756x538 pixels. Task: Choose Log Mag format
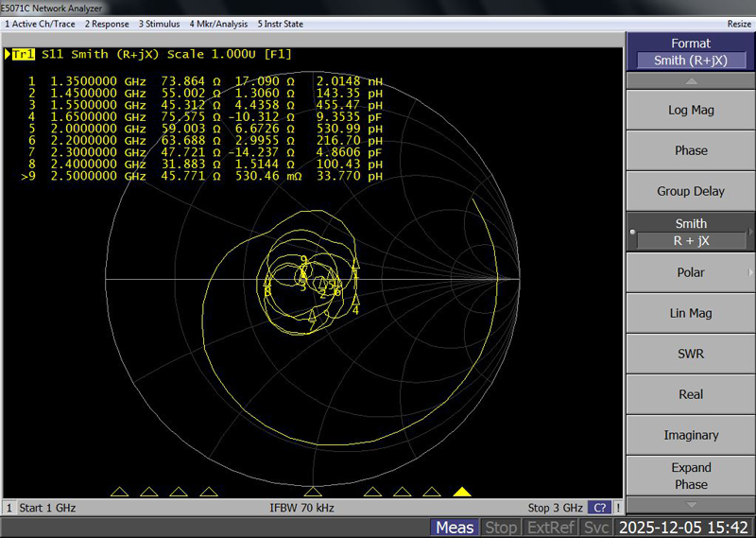coord(691,110)
